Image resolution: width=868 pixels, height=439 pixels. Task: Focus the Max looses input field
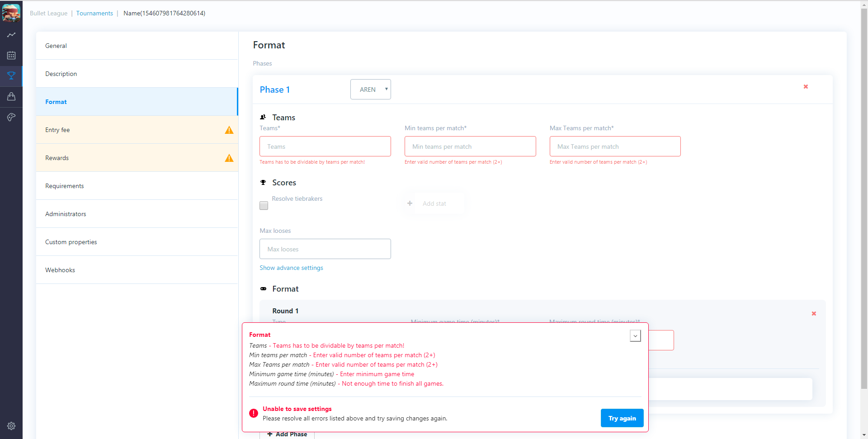pos(325,249)
